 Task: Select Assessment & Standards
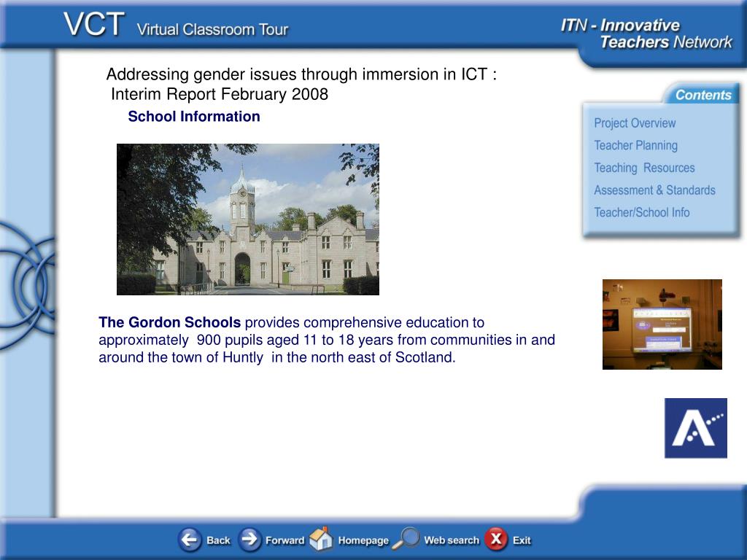point(654,190)
